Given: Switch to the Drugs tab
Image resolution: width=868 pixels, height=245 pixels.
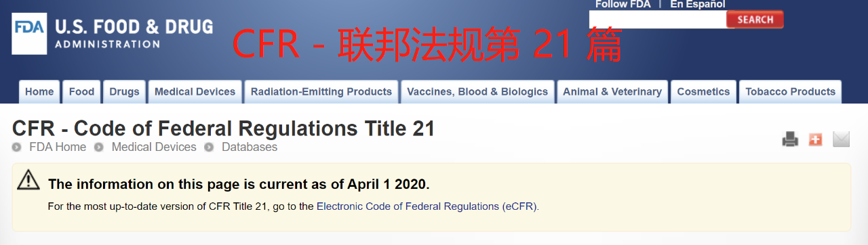Looking at the screenshot, I should (124, 92).
